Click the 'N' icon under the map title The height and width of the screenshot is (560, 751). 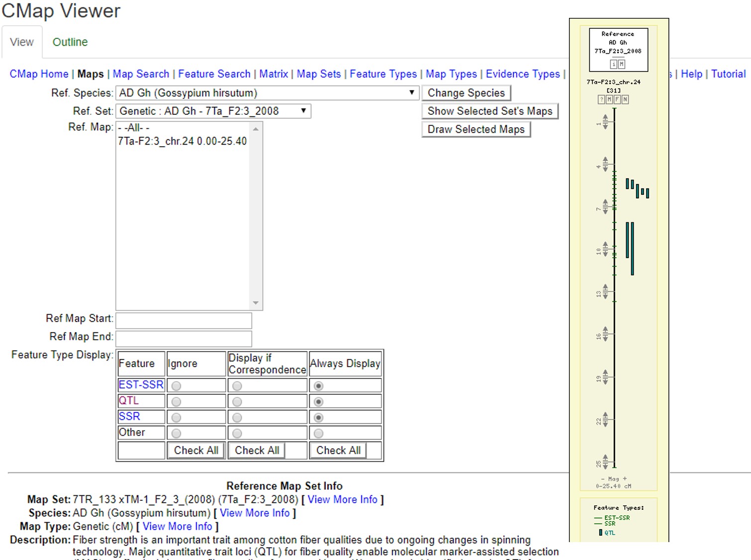pyautogui.click(x=625, y=99)
